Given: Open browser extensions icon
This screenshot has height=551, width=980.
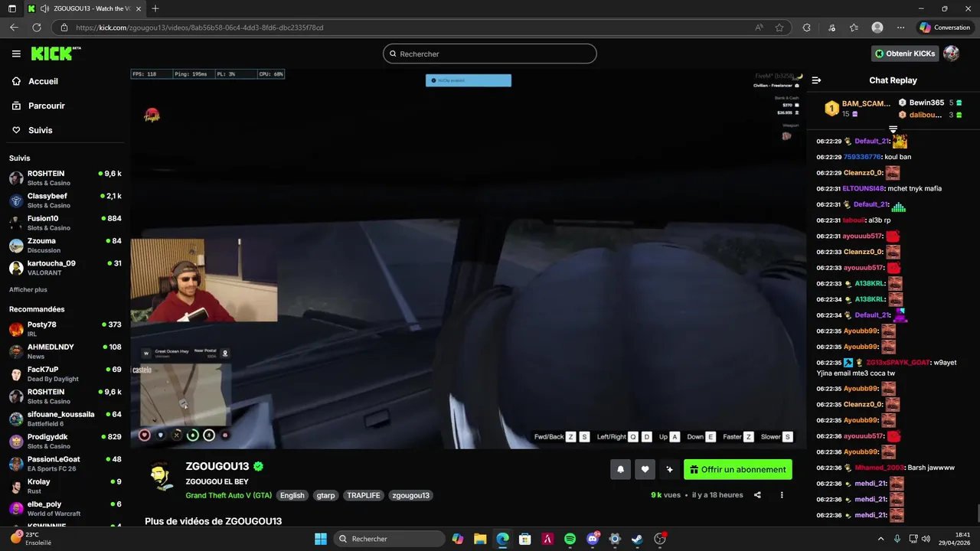Looking at the screenshot, I should pos(806,28).
